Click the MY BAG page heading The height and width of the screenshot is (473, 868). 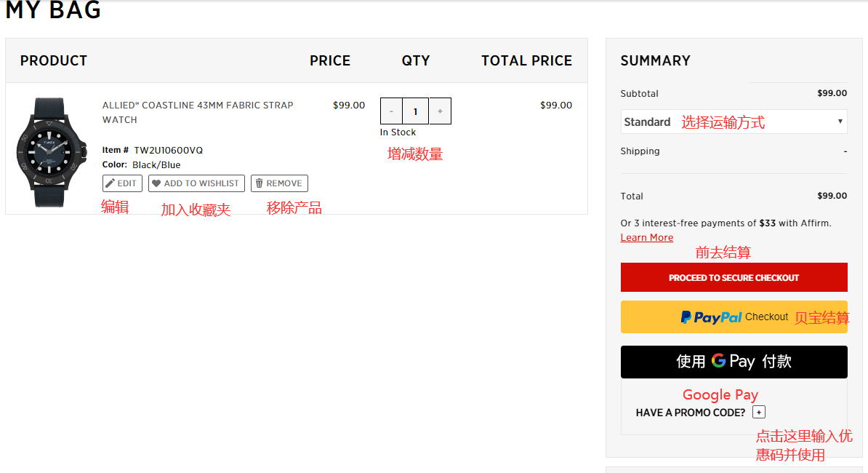[x=53, y=10]
